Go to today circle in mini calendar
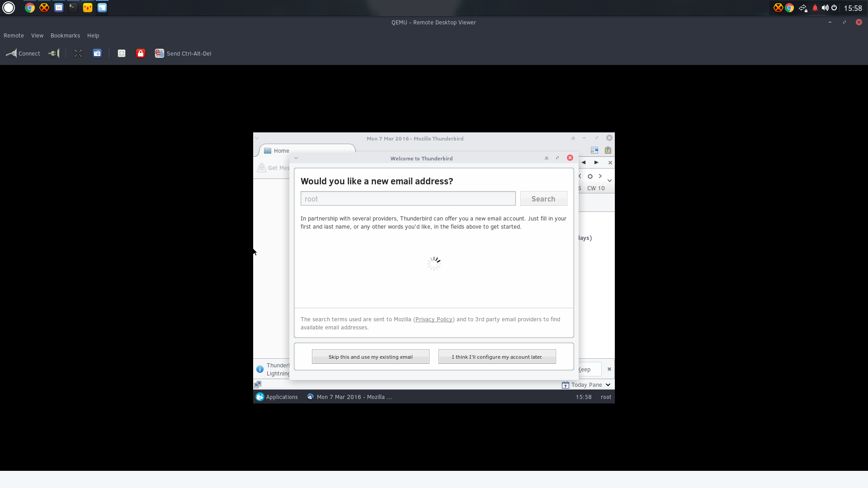The height and width of the screenshot is (488, 868). (590, 176)
